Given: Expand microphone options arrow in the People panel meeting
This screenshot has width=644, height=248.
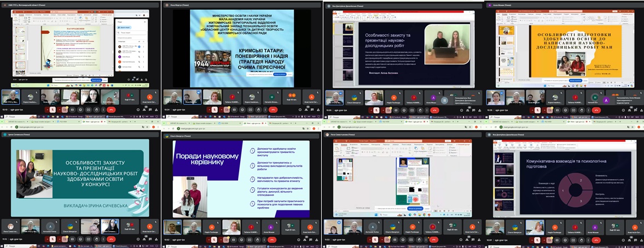Looking at the screenshot, I should point(47,109).
